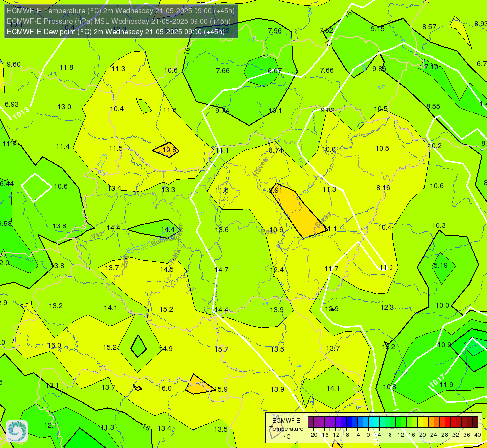This screenshot has width=487, height=448.
Task: Select the ECMWF-E Dew point 2m layer entry
Action: click(x=116, y=32)
